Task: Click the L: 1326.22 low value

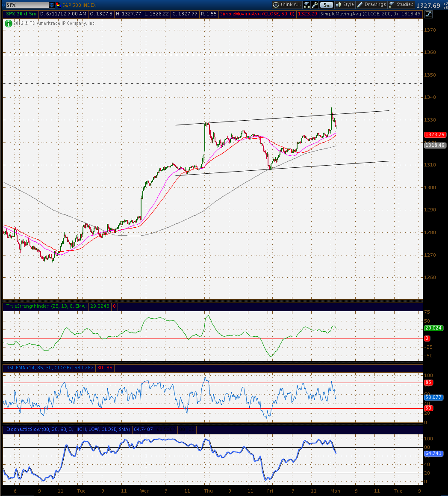Action: coord(157,14)
